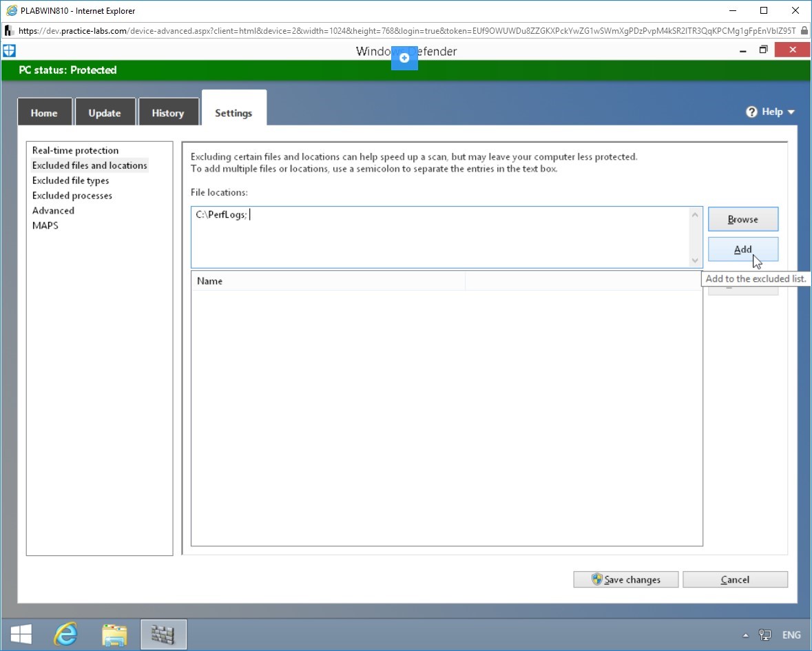Expand the Help dropdown arrow
Screen dimensions: 812x651
pos(791,112)
